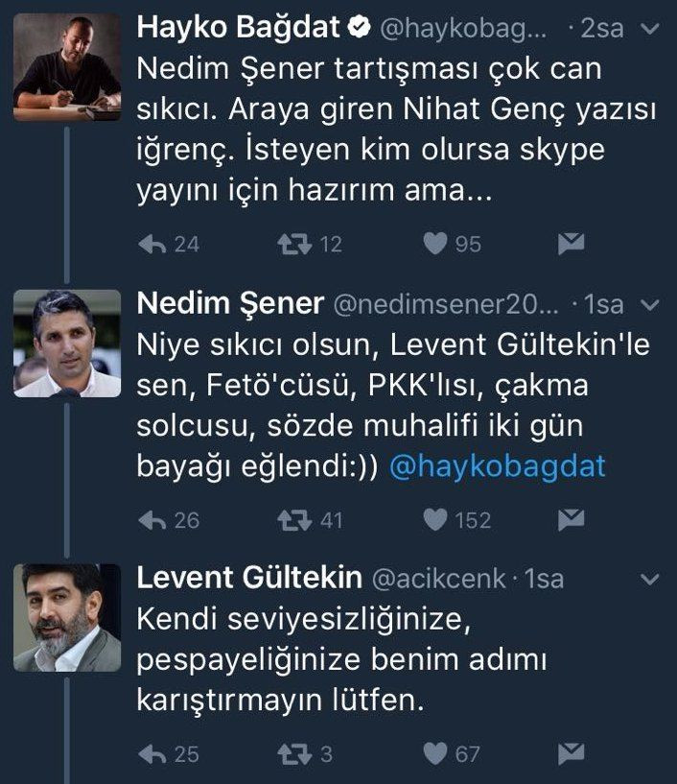Reply to Nedim Şener's tweet

152,520
